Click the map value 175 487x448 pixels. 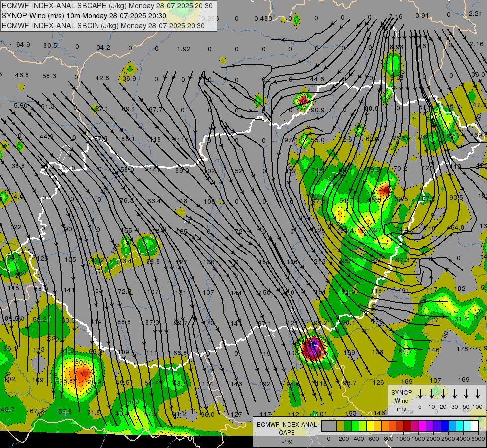point(462,349)
